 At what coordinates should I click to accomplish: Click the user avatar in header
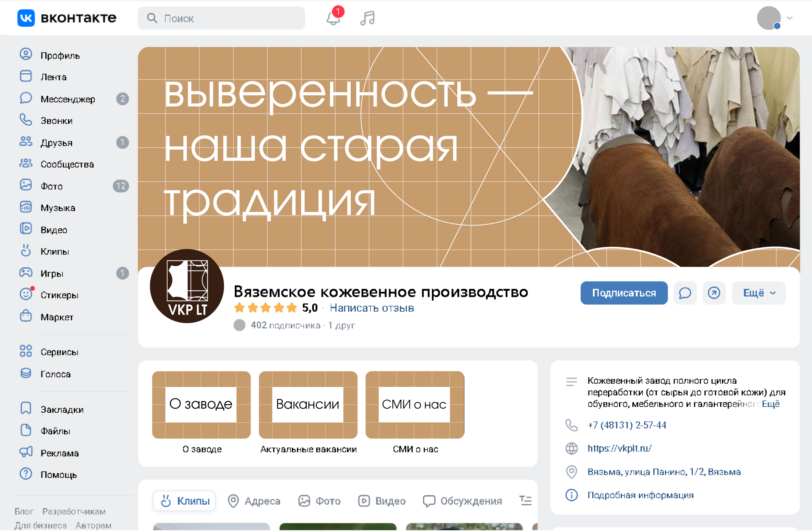coord(769,18)
